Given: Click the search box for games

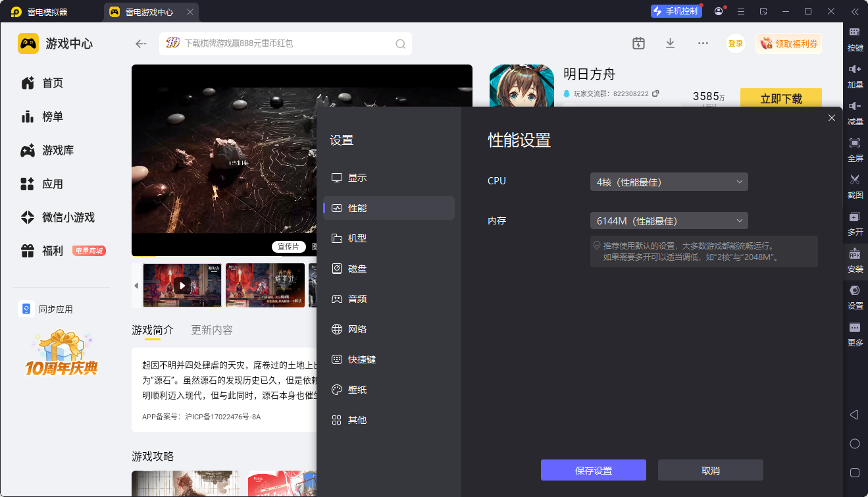Looking at the screenshot, I should [x=286, y=43].
